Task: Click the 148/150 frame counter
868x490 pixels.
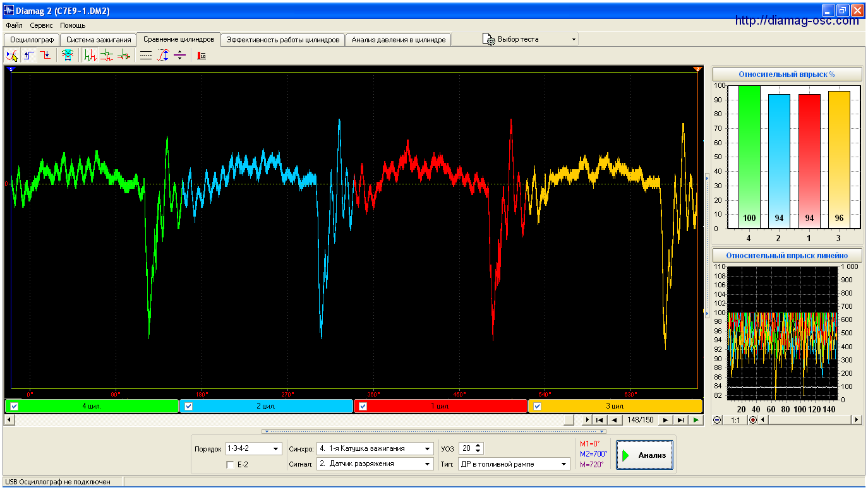Action: tap(639, 420)
